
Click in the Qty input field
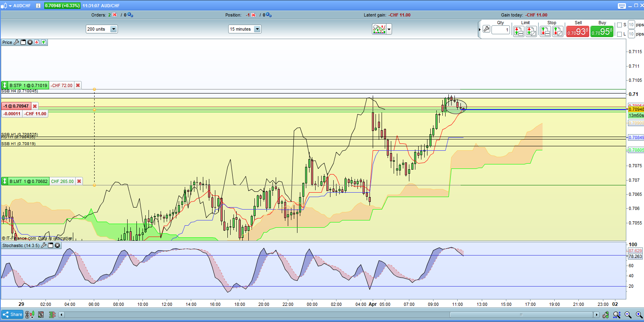pyautogui.click(x=501, y=29)
